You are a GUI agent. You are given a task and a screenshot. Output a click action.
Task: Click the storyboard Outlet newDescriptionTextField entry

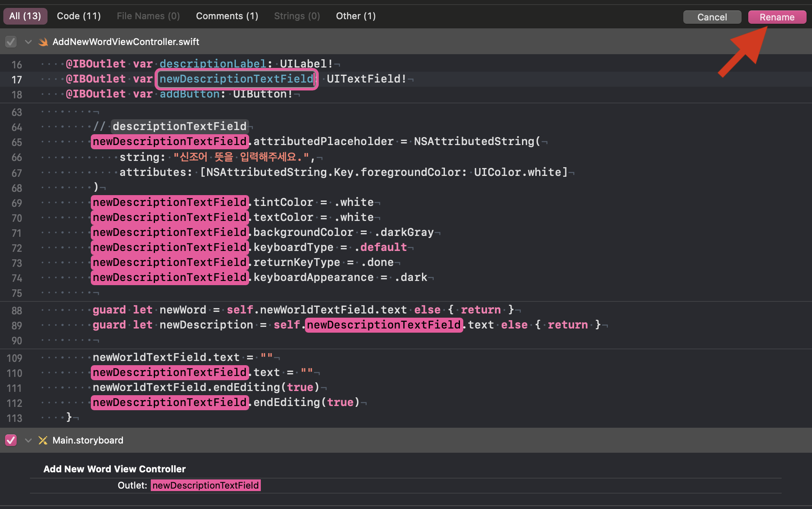pyautogui.click(x=205, y=485)
